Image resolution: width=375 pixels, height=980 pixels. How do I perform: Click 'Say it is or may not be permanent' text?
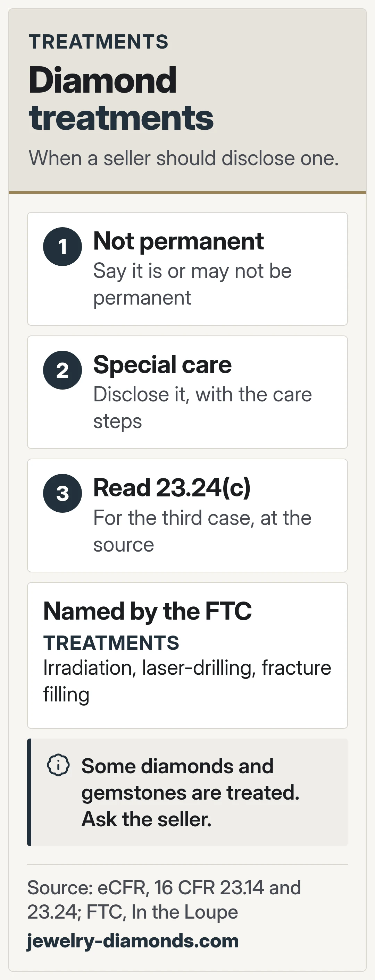193,284
